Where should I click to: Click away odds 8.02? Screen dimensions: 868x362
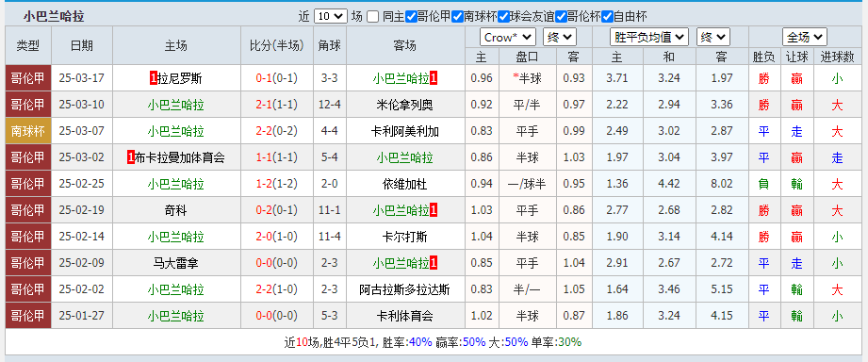point(722,184)
